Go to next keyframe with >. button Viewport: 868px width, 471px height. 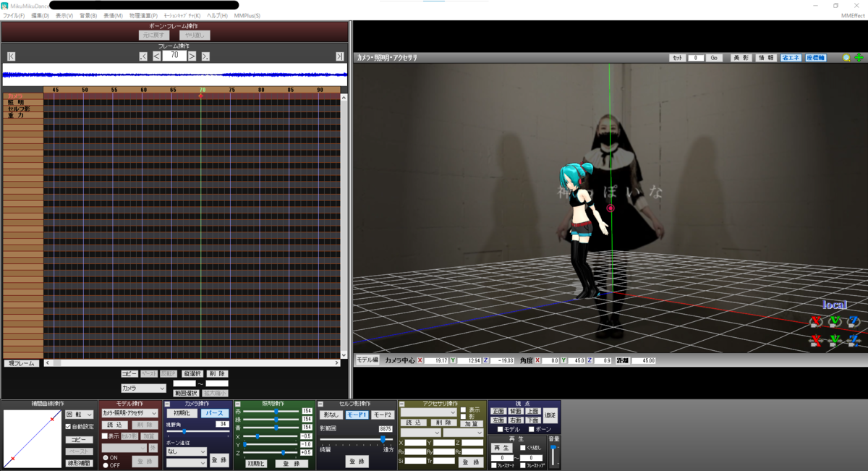point(205,56)
